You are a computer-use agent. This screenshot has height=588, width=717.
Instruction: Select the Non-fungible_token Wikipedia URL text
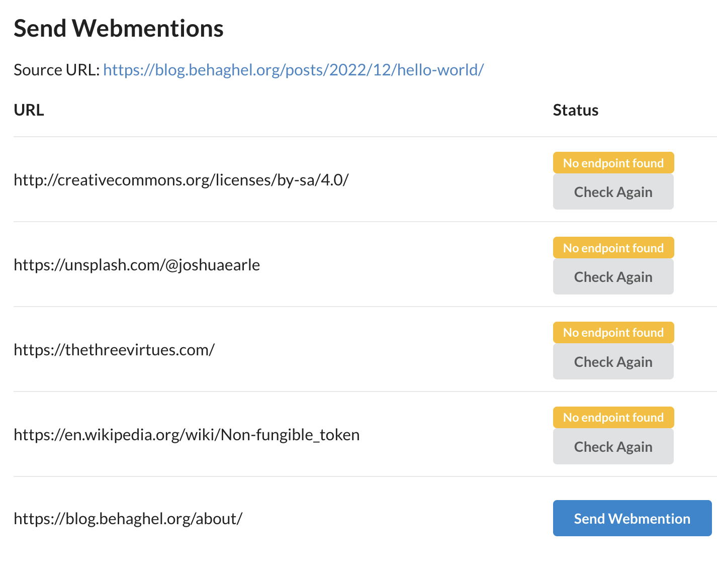187,435
